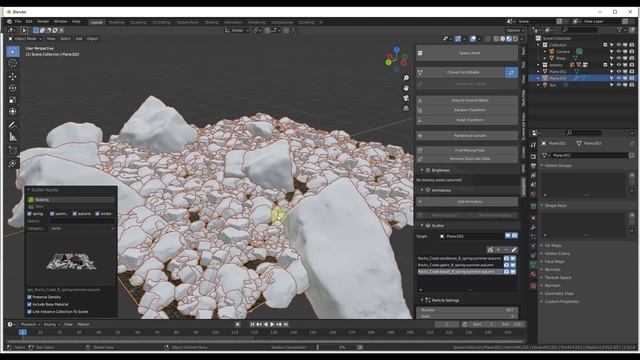Viewport: 640px width, 360px height.
Task: Switch to the Modeling workspace tab
Action: pos(116,22)
